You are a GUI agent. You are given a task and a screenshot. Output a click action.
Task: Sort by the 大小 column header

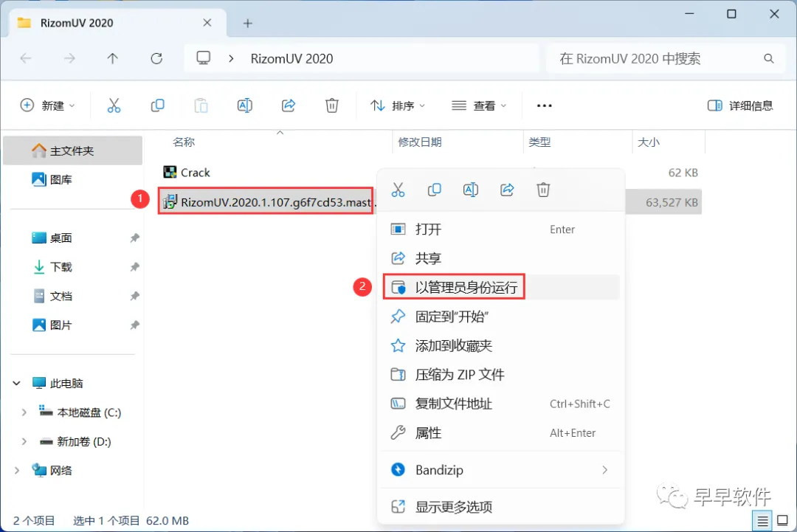pyautogui.click(x=648, y=142)
